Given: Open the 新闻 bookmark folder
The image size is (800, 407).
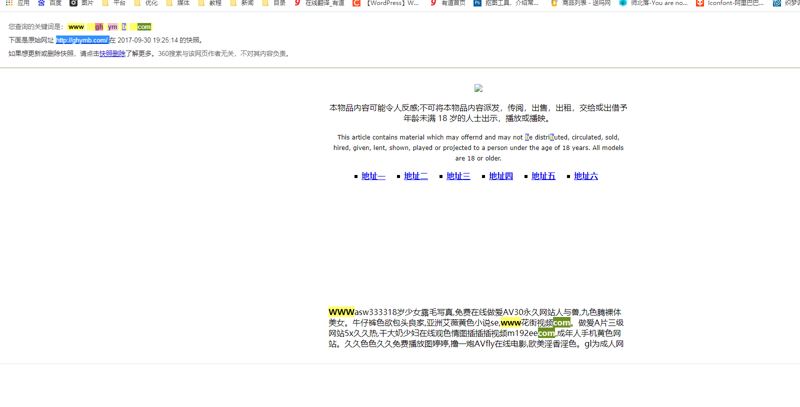Looking at the screenshot, I should (x=242, y=3).
